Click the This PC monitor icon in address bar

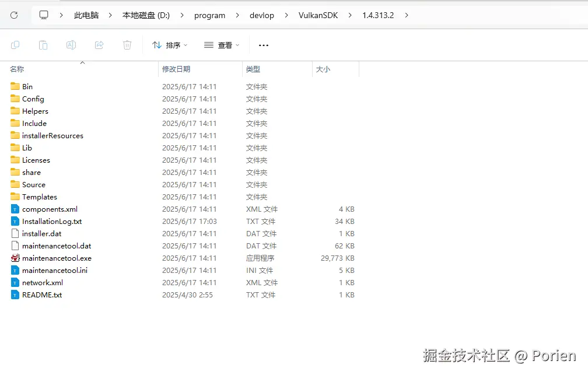point(44,15)
